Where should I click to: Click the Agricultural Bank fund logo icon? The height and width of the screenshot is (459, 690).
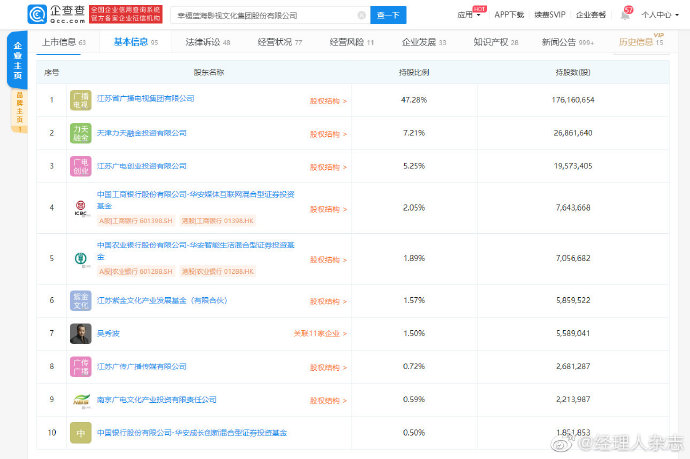(x=81, y=258)
